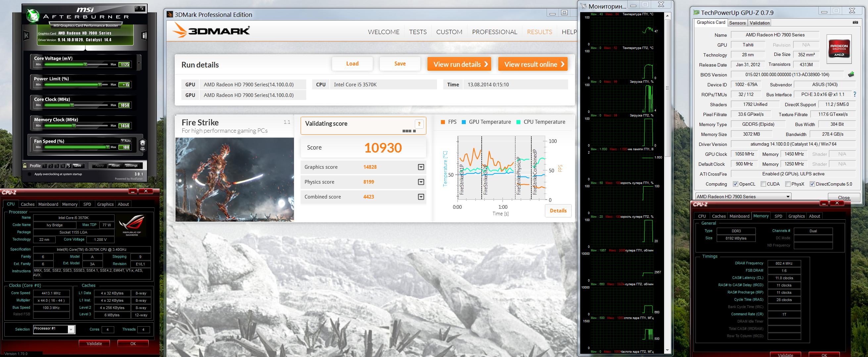Click the Afterburner Apply button
The width and height of the screenshot is (868, 357).
(99, 166)
